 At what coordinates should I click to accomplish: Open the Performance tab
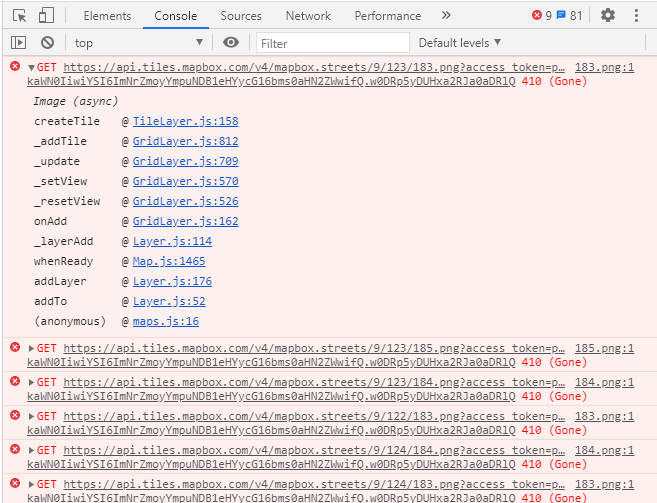[388, 16]
